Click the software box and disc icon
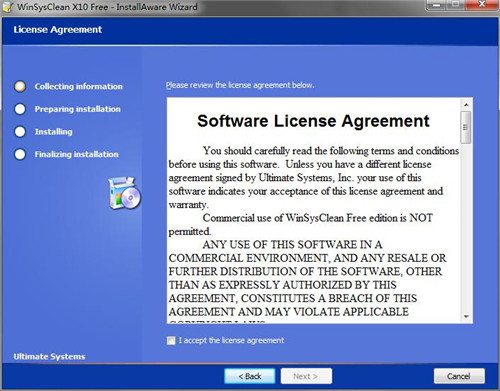500x391 pixels. point(125,193)
